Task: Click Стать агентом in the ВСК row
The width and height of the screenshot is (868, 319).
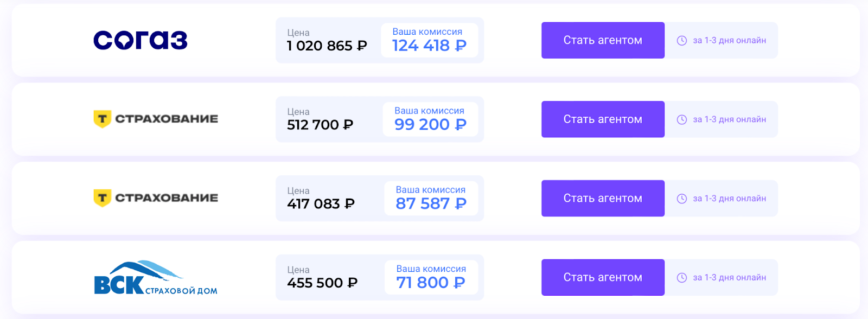Action: click(x=603, y=277)
